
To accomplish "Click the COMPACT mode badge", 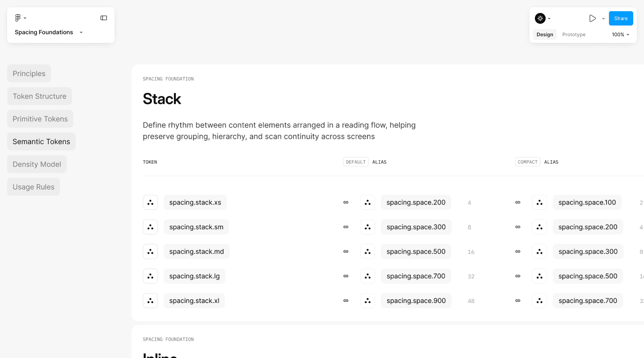I will coord(528,162).
